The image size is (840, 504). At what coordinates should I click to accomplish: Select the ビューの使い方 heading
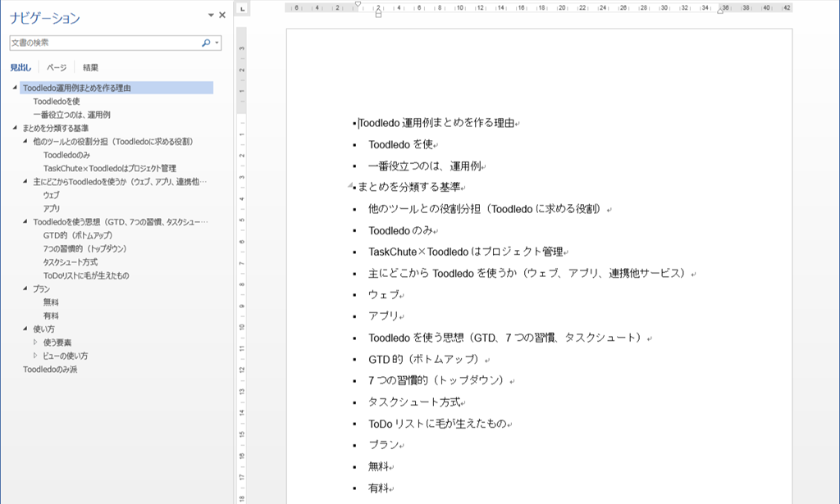point(66,356)
